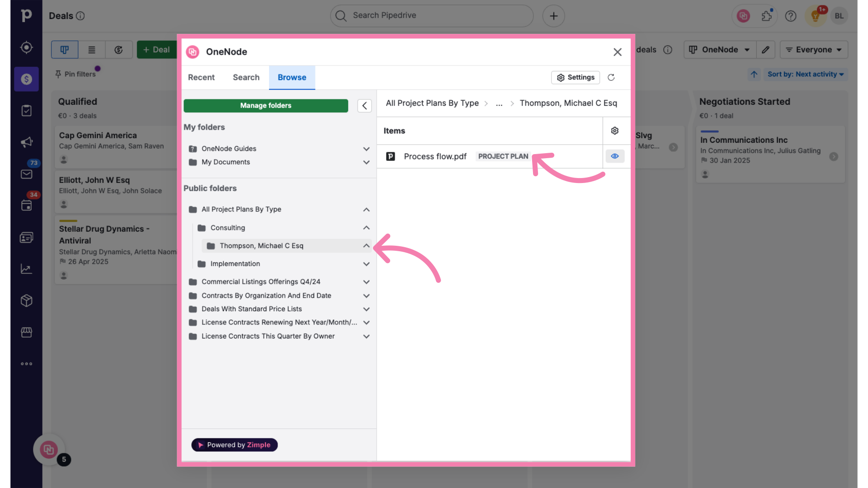Open Leads radar icon in sidebar
Viewport: 868px width, 488px height.
26,47
